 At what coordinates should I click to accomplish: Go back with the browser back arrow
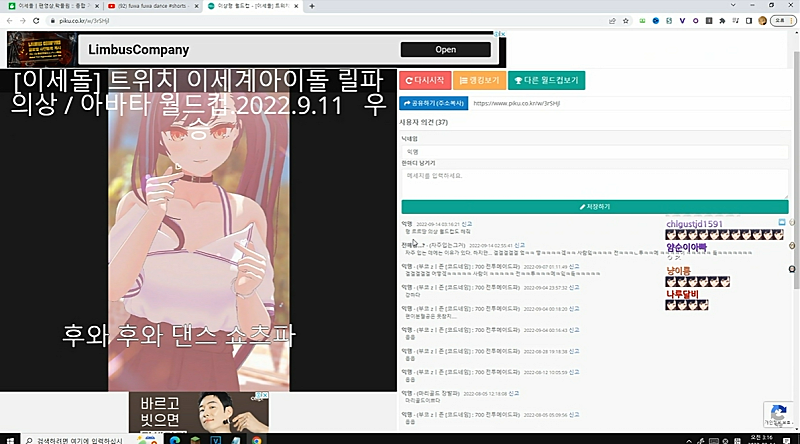9,21
